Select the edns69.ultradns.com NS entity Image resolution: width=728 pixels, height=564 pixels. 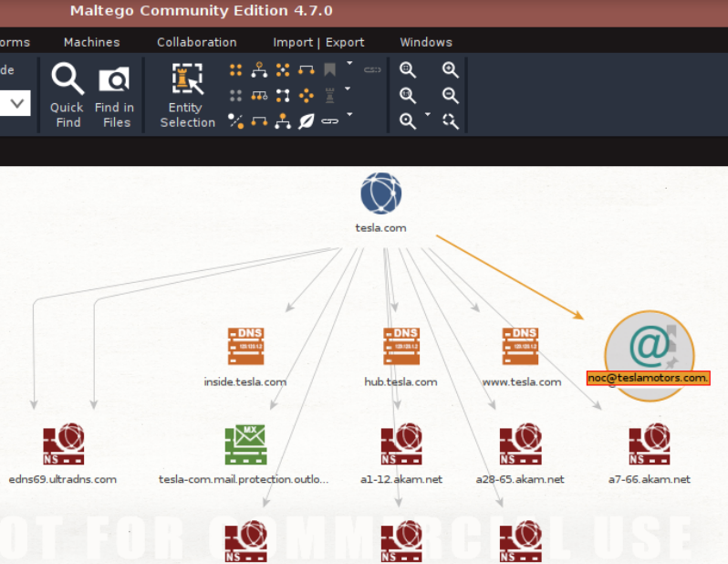click(64, 444)
